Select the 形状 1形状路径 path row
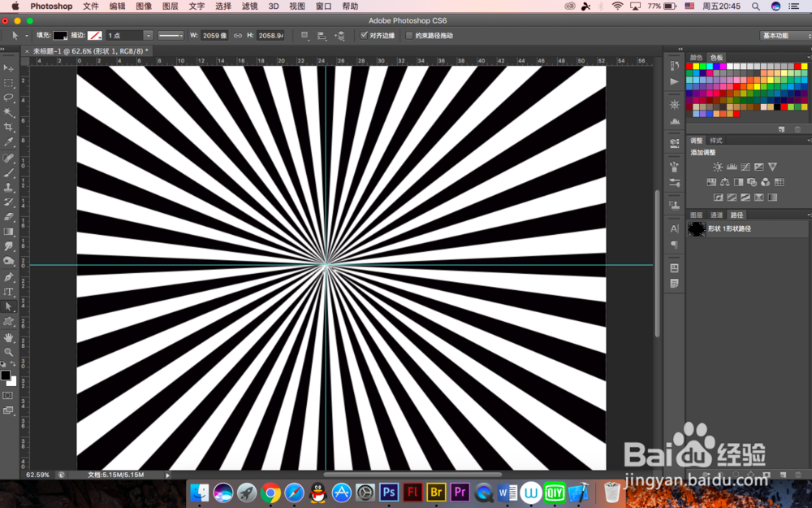The width and height of the screenshot is (812, 508). pyautogui.click(x=748, y=228)
